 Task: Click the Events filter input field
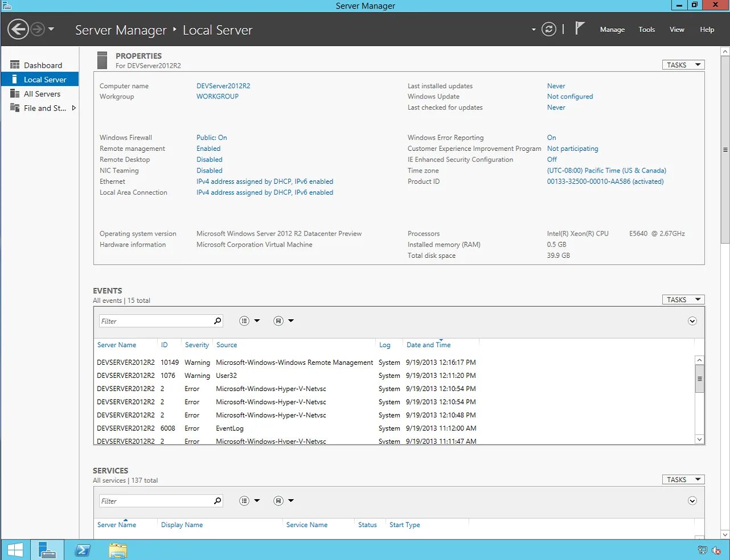point(155,321)
